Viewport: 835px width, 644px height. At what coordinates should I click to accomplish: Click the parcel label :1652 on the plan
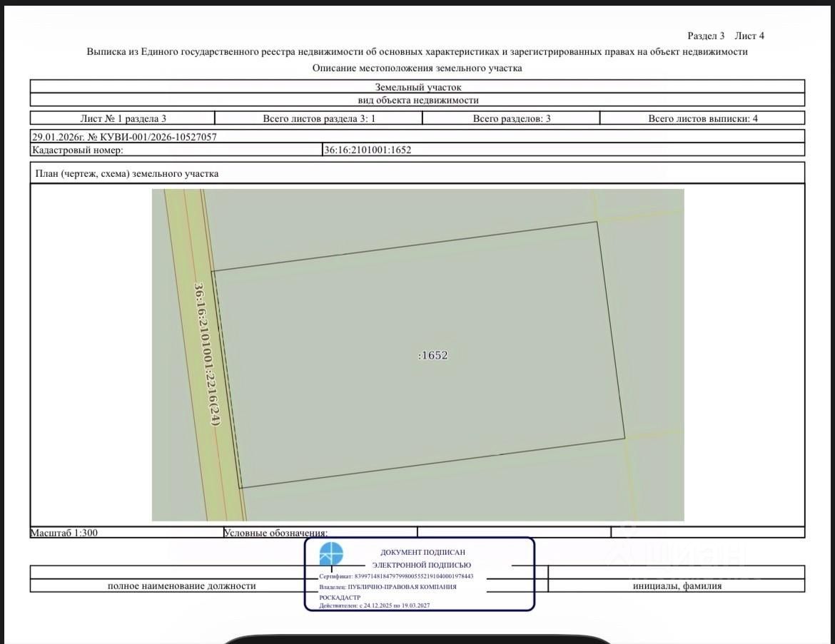433,355
